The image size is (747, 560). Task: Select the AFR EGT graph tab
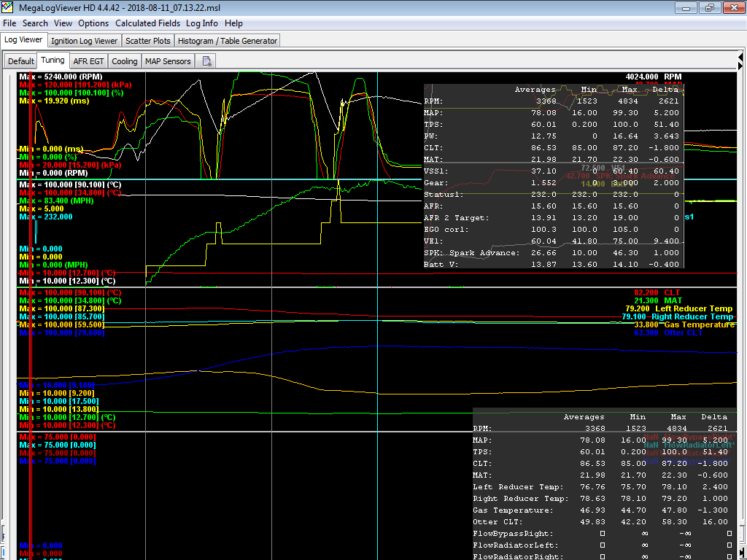tap(88, 61)
